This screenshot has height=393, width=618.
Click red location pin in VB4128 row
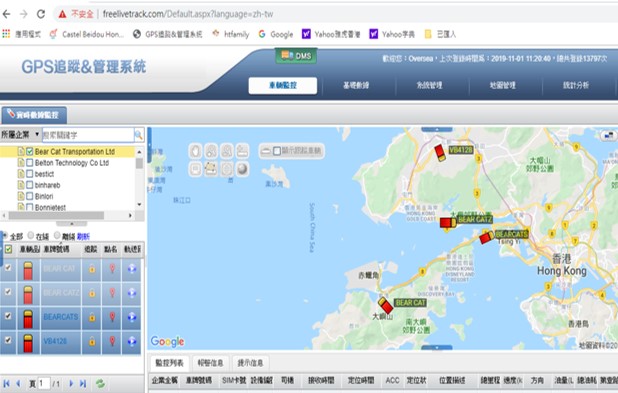point(112,341)
